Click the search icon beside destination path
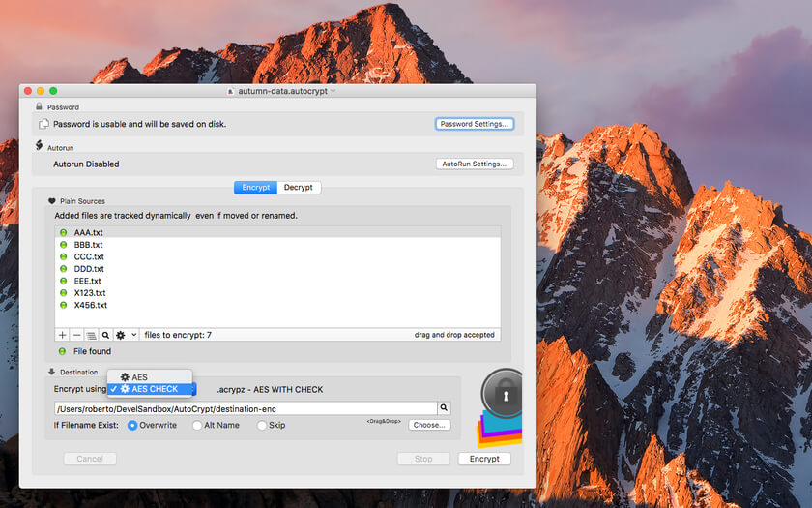The image size is (812, 508). (x=445, y=408)
